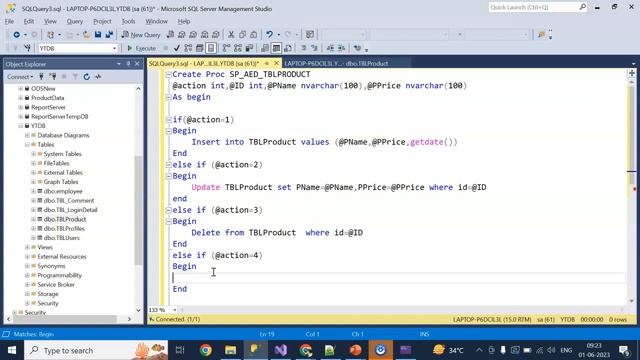Toggle Results to File button

coord(288,48)
